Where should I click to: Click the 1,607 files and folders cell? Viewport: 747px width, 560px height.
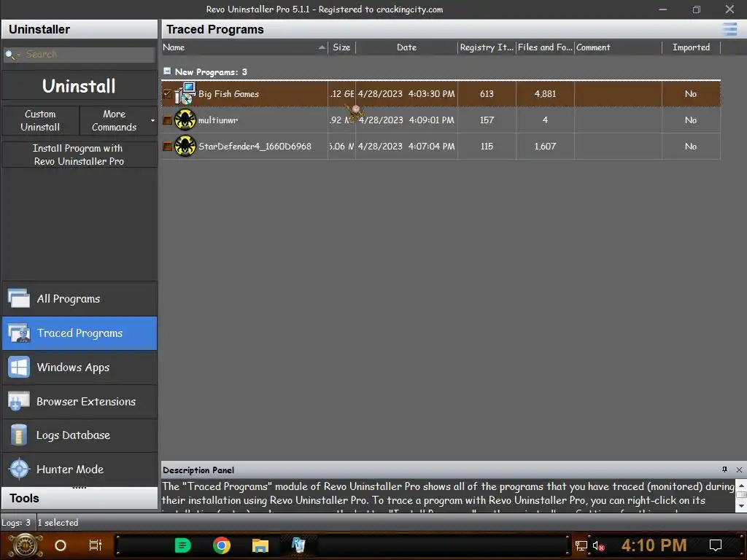545,146
